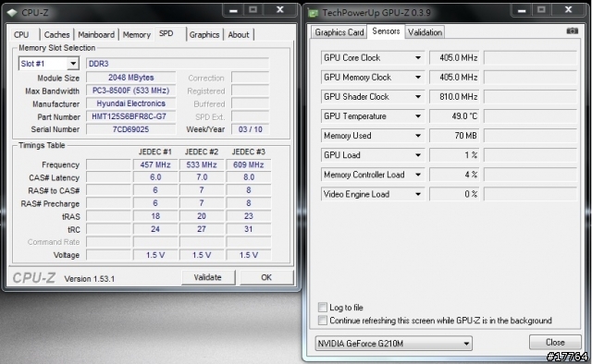This screenshot has height=364, width=592.
Task: Expand the GPU Memory Clock sensor dropdown
Action: 418,78
